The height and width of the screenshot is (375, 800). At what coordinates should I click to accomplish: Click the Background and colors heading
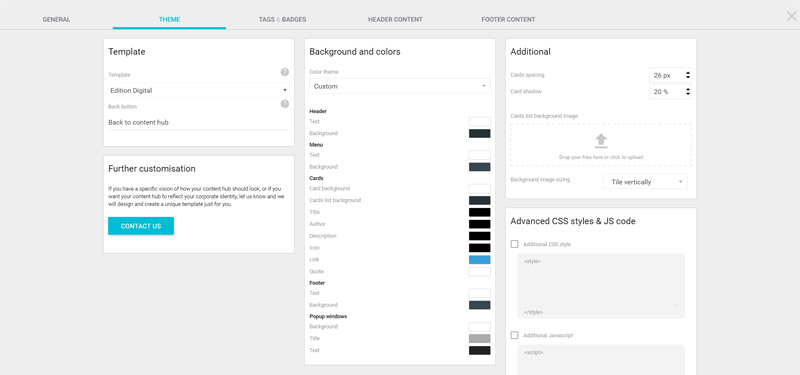click(355, 52)
